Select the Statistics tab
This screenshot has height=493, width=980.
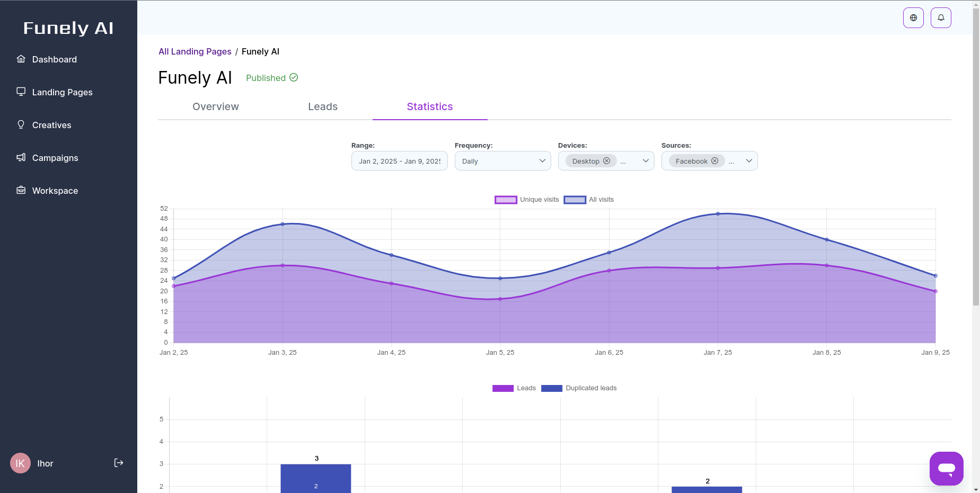[430, 106]
